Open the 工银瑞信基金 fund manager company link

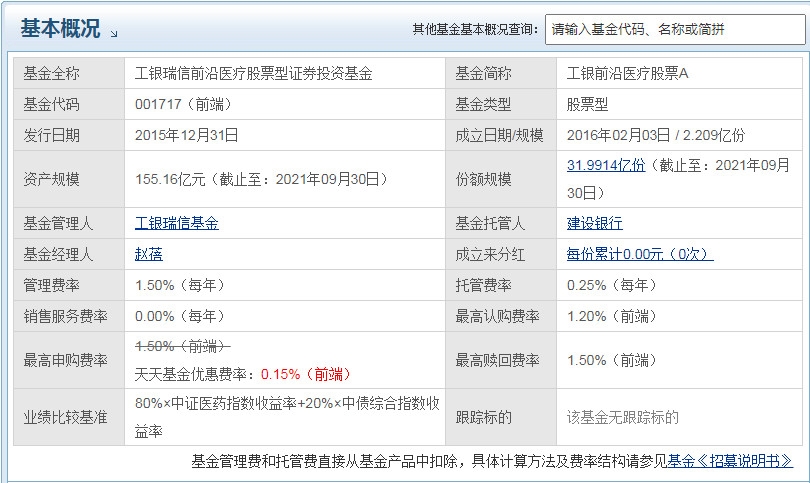point(177,223)
